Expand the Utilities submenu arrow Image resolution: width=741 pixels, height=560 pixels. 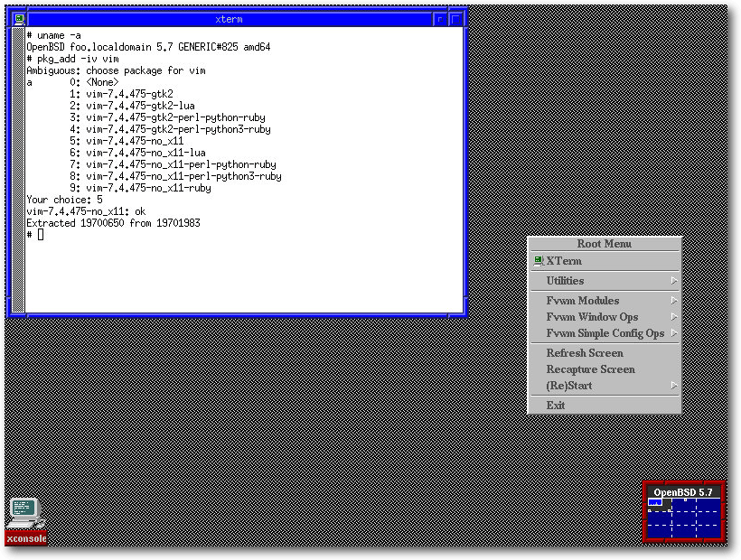pyautogui.click(x=674, y=281)
